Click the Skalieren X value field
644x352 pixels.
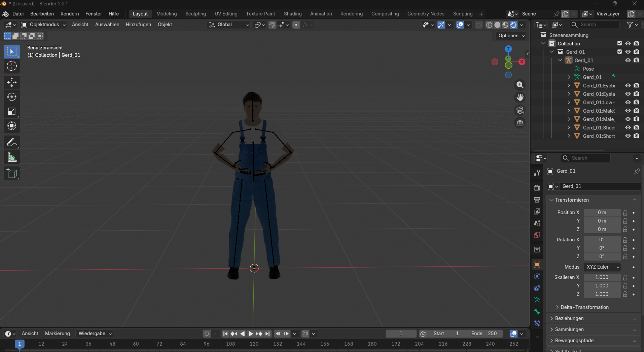(602, 277)
